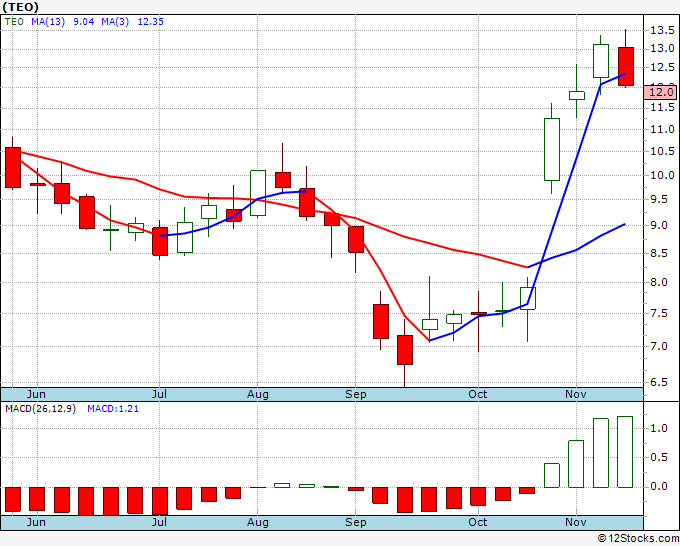Click the 12.5 price axis label
Screen dimensions: 680x546
tap(662, 67)
